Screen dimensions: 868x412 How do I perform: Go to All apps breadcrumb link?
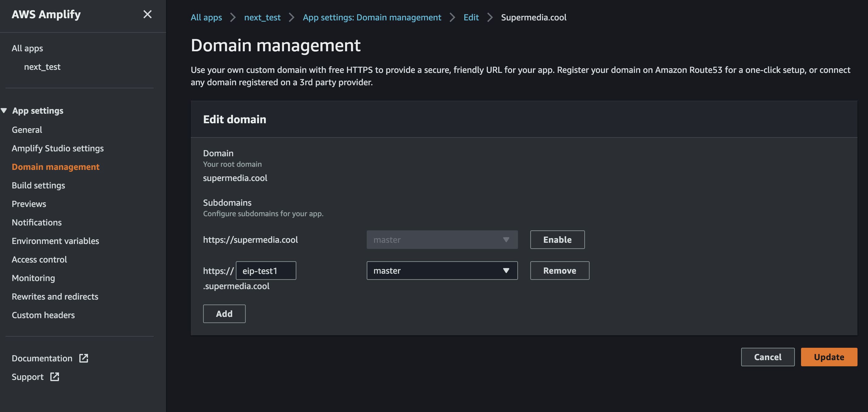206,17
